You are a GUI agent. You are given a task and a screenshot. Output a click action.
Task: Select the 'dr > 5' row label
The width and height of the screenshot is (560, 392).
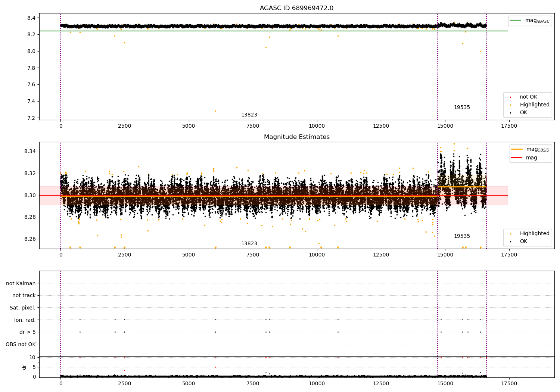click(x=27, y=332)
